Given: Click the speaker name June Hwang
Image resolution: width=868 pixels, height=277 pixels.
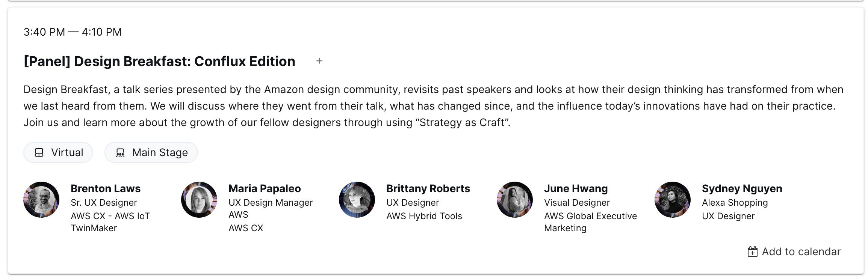Looking at the screenshot, I should coord(576,188).
